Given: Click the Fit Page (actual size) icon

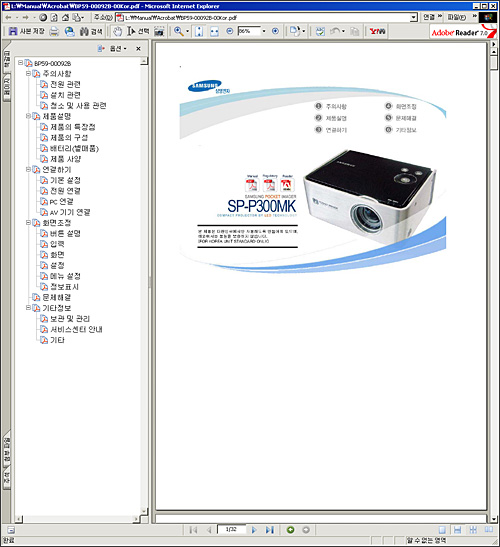Looking at the screenshot, I should click(x=199, y=31).
